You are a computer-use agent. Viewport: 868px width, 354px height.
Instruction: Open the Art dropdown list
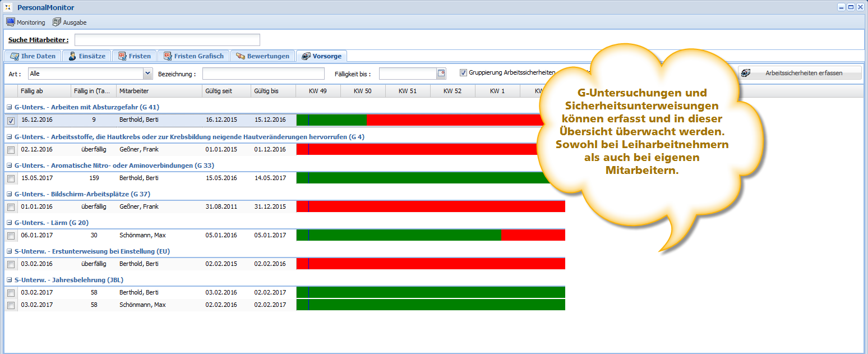(x=147, y=73)
